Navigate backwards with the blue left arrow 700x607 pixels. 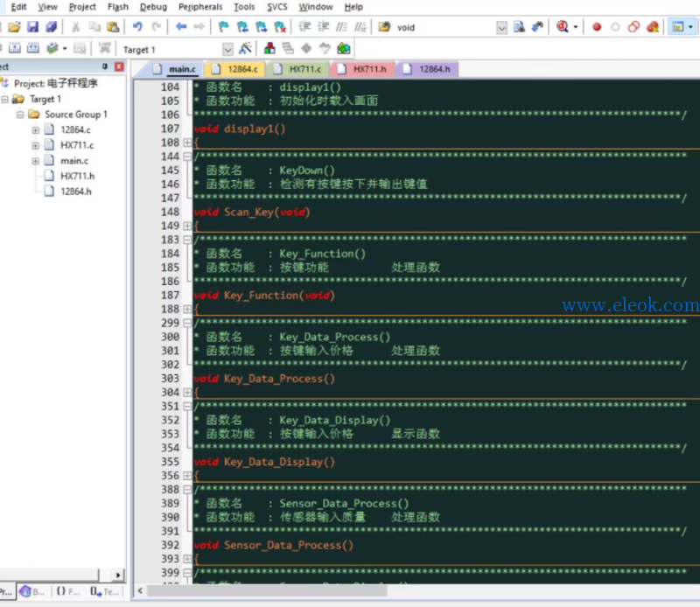pos(181,27)
